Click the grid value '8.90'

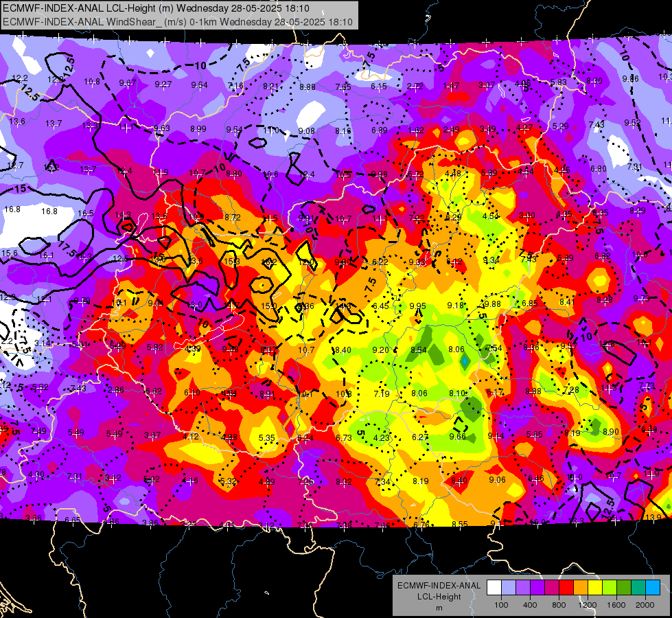(x=611, y=431)
